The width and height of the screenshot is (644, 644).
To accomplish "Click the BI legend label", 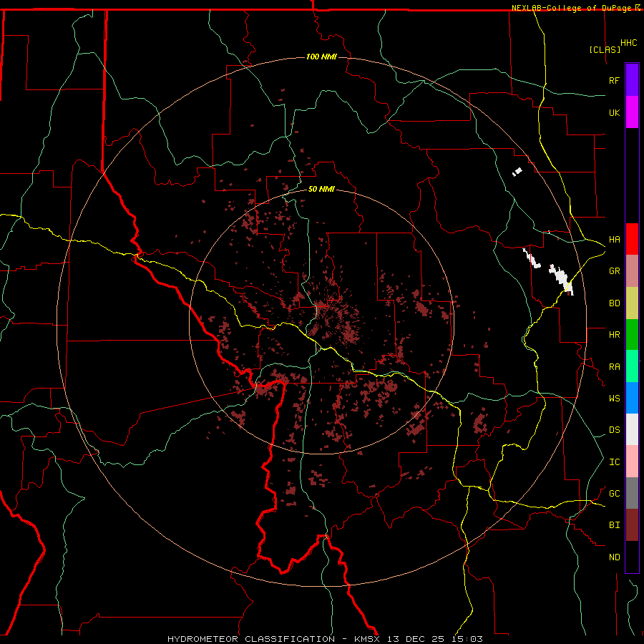I will (614, 525).
